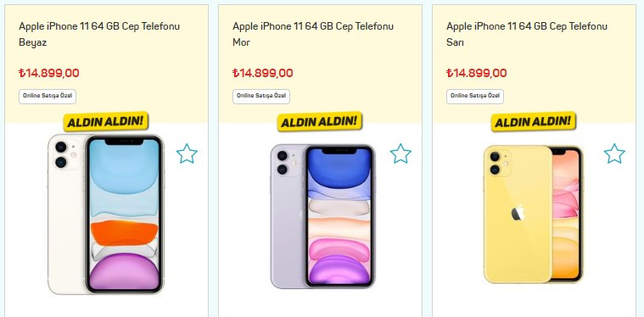The width and height of the screenshot is (644, 317).
Task: Open Apple iPhone 11 64 GB Beyaz title link
Action: click(99, 34)
